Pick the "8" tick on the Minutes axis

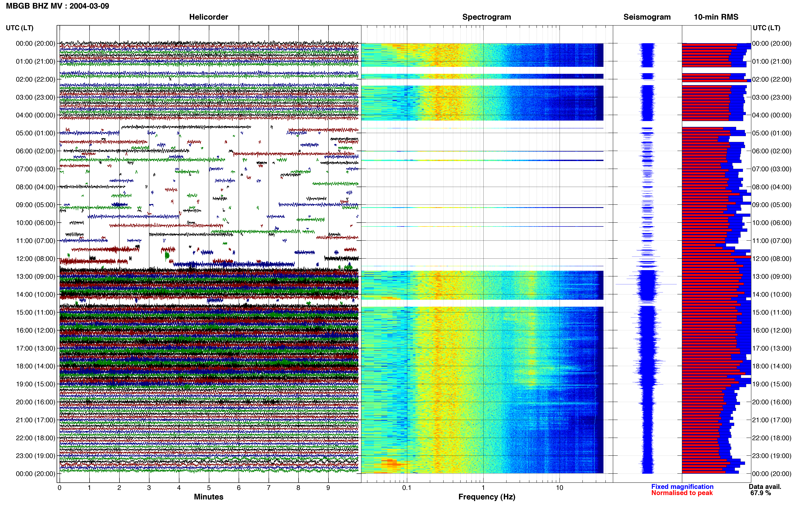pyautogui.click(x=298, y=487)
